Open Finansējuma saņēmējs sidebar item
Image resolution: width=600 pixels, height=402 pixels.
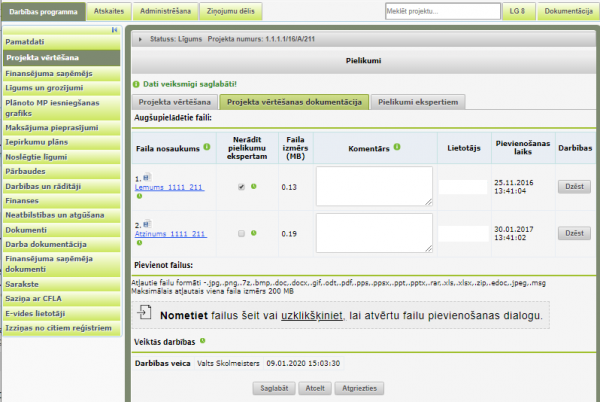[62, 73]
